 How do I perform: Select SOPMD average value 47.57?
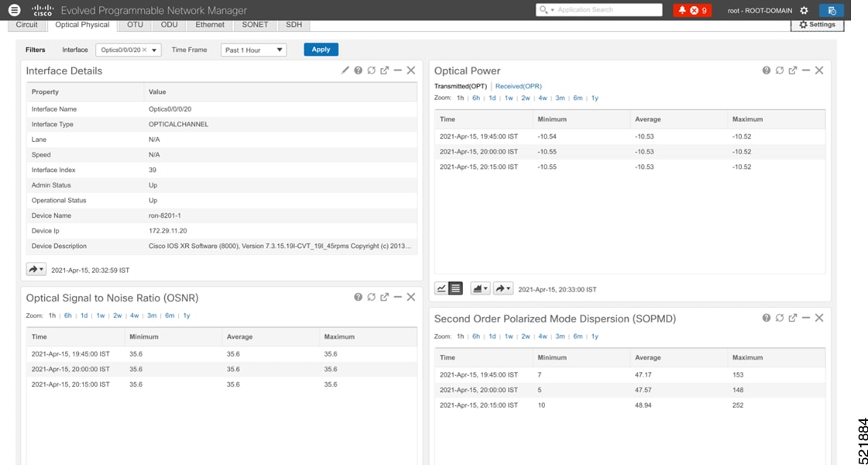click(x=643, y=390)
